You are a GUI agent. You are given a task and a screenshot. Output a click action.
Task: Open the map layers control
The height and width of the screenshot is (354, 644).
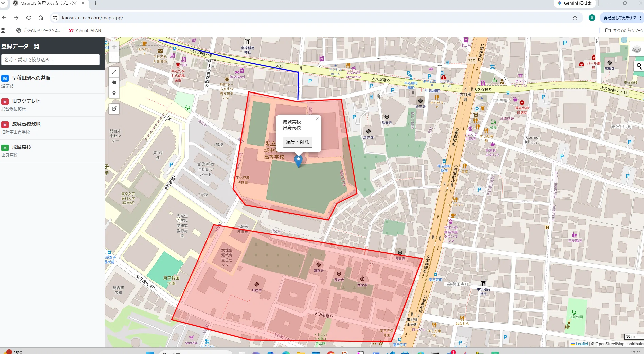pos(637,50)
